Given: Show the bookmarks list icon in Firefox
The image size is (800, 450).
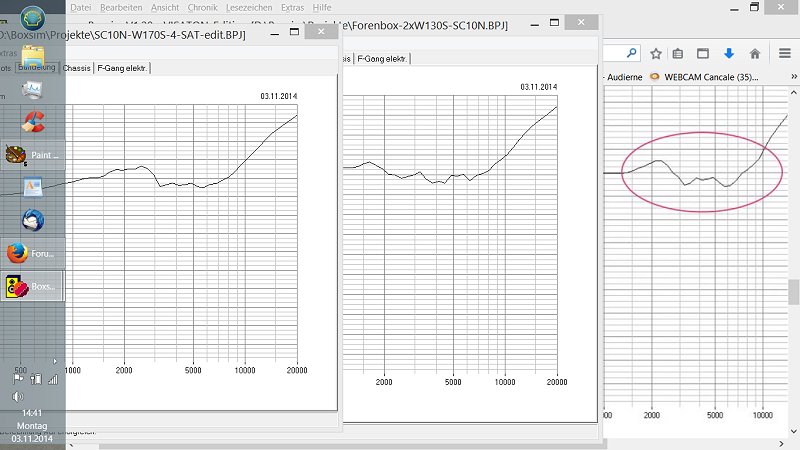Looking at the screenshot, I should click(x=678, y=53).
